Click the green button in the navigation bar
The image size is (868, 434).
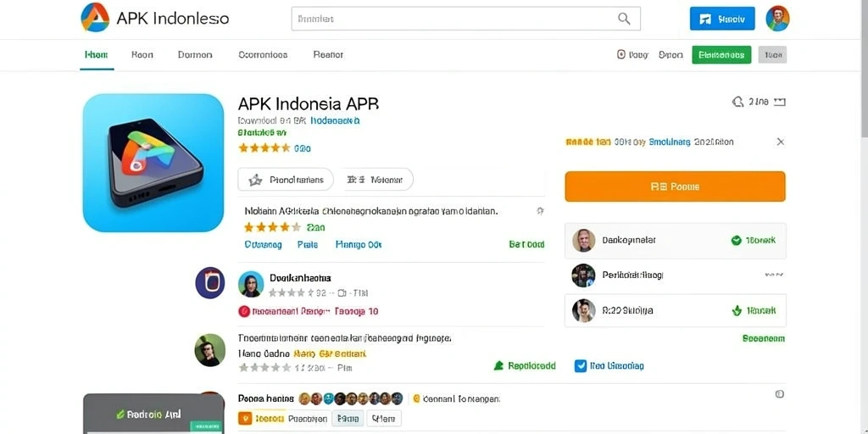click(x=721, y=55)
